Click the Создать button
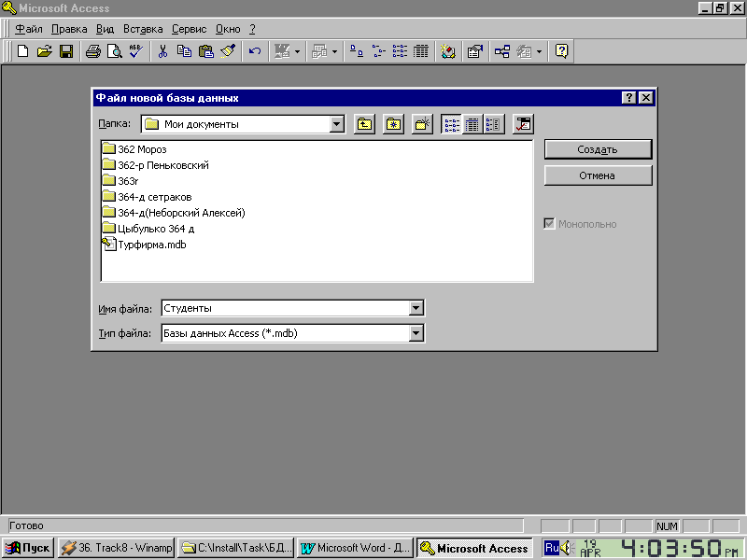This screenshot has height=560, width=747. [x=598, y=149]
